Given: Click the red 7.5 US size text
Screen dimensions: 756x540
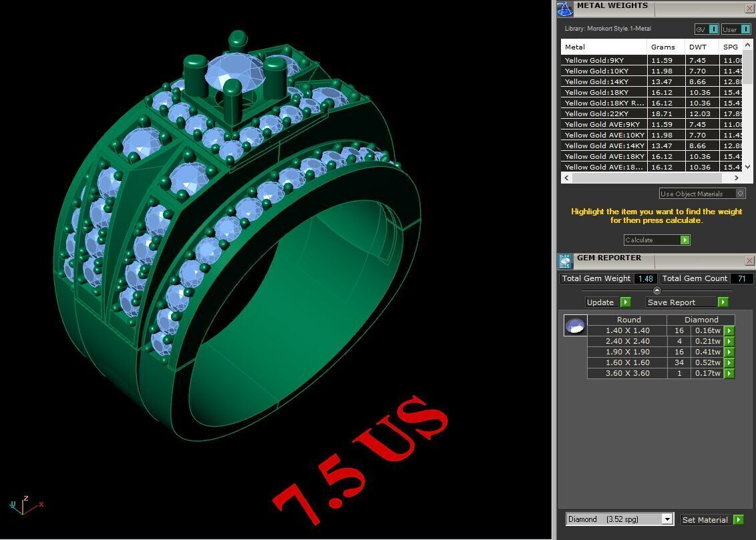Looking at the screenshot, I should point(361,460).
